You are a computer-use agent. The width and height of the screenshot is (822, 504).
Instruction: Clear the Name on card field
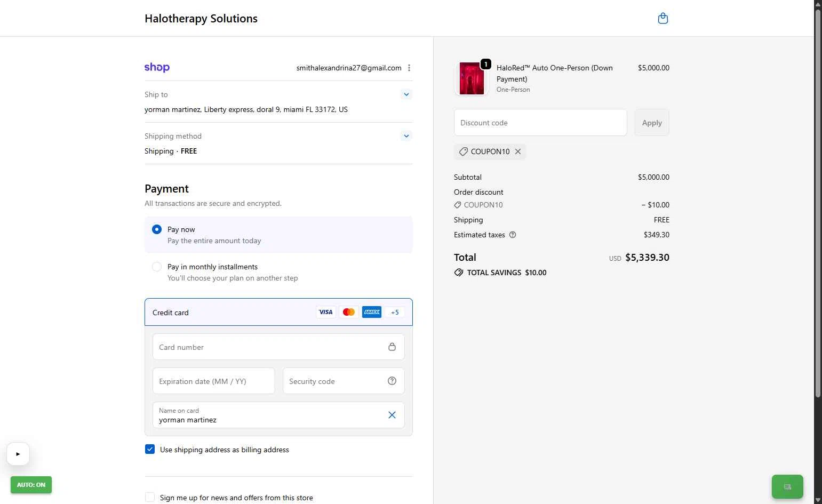point(392,415)
